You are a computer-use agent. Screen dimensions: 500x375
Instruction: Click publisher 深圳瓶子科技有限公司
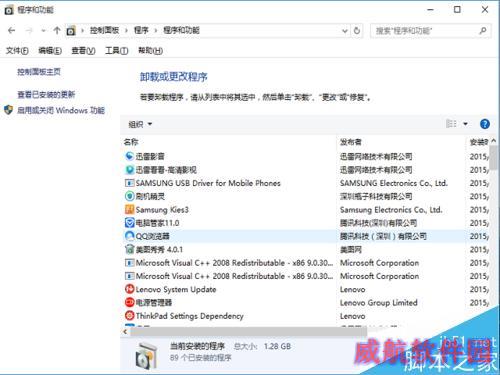(x=376, y=196)
